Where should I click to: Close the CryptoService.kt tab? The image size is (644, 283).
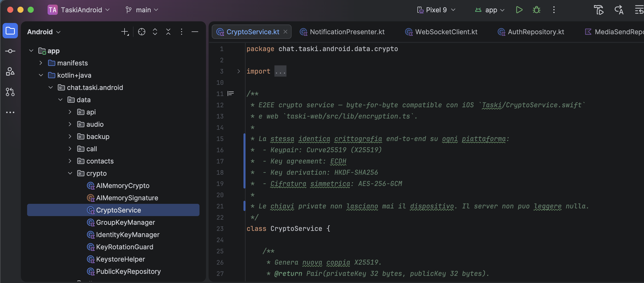(285, 32)
